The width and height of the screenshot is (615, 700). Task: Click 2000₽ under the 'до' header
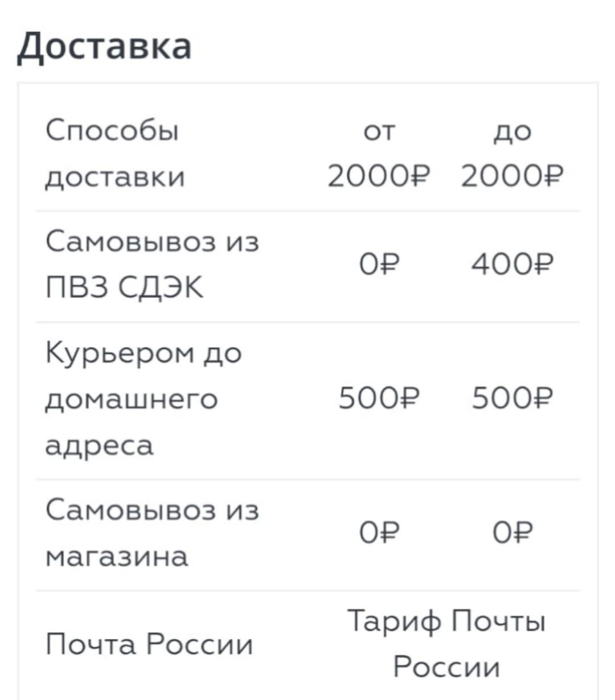click(512, 177)
